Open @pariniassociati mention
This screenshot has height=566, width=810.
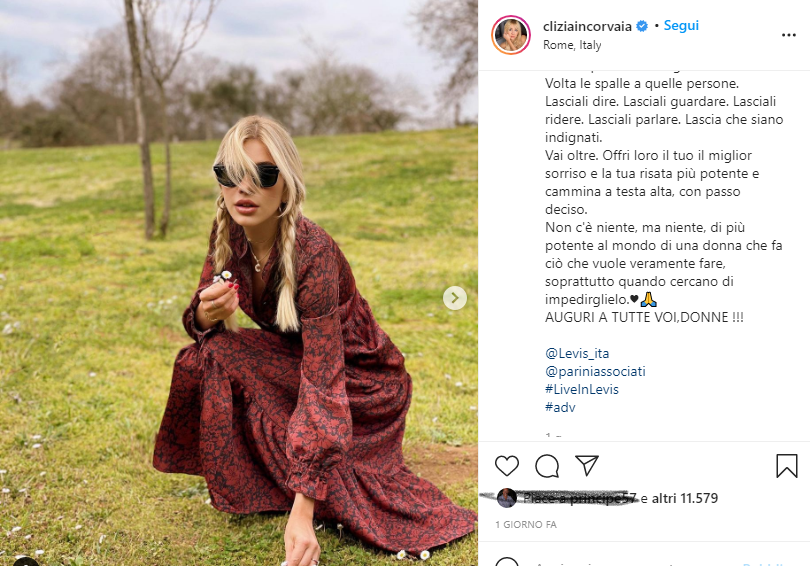[595, 371]
